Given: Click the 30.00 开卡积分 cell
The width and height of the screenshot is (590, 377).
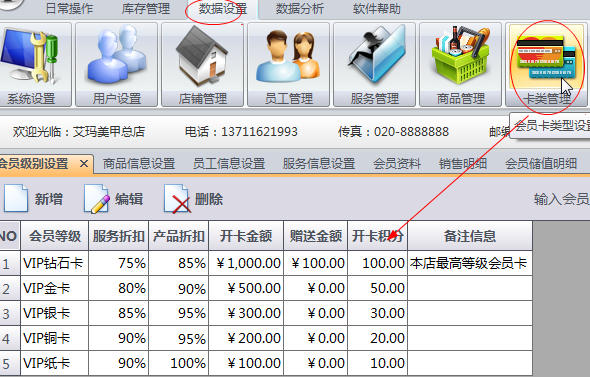Looking at the screenshot, I should coord(377,313).
